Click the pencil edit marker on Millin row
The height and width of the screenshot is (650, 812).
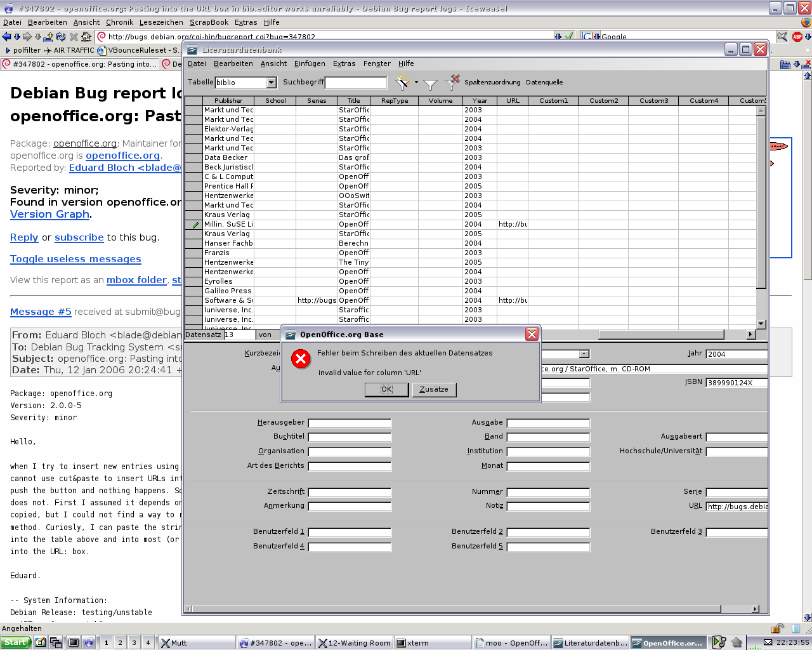point(195,225)
